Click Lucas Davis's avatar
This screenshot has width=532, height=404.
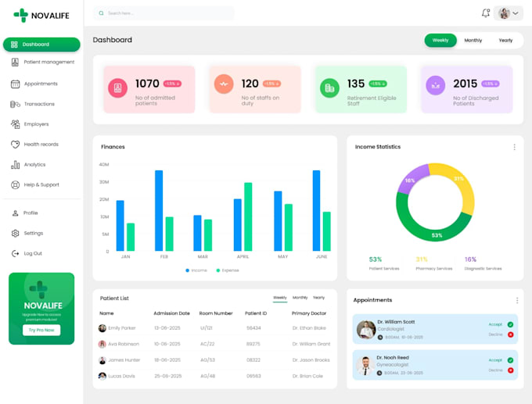(102, 376)
